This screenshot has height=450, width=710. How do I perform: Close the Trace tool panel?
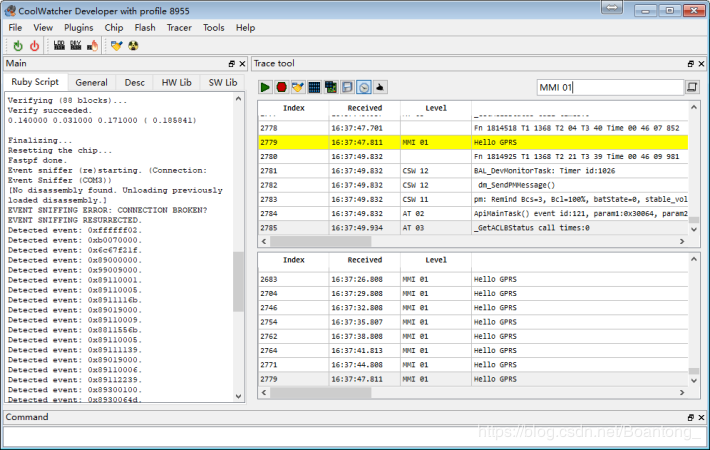pos(701,64)
